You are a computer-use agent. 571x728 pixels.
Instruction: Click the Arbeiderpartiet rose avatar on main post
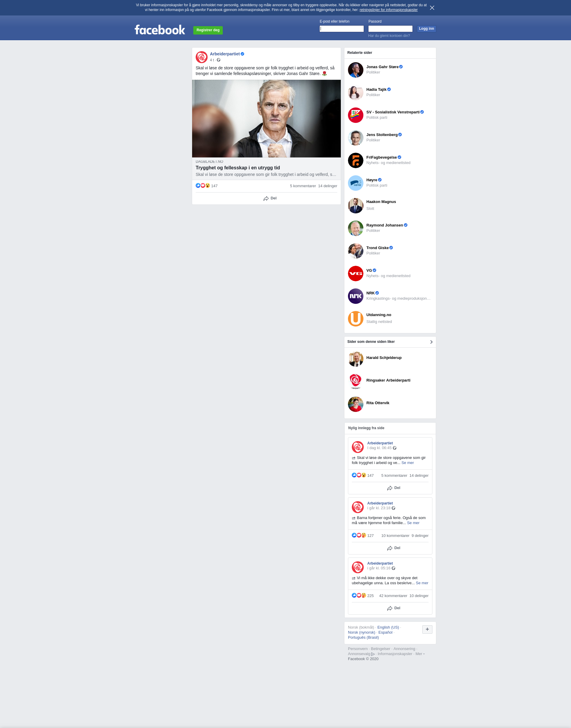tap(202, 57)
